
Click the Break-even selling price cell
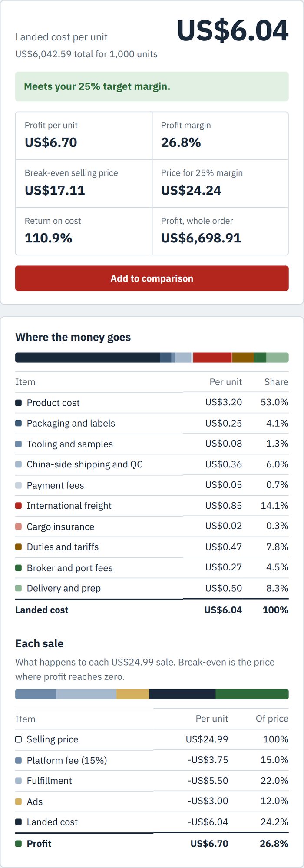pos(84,183)
